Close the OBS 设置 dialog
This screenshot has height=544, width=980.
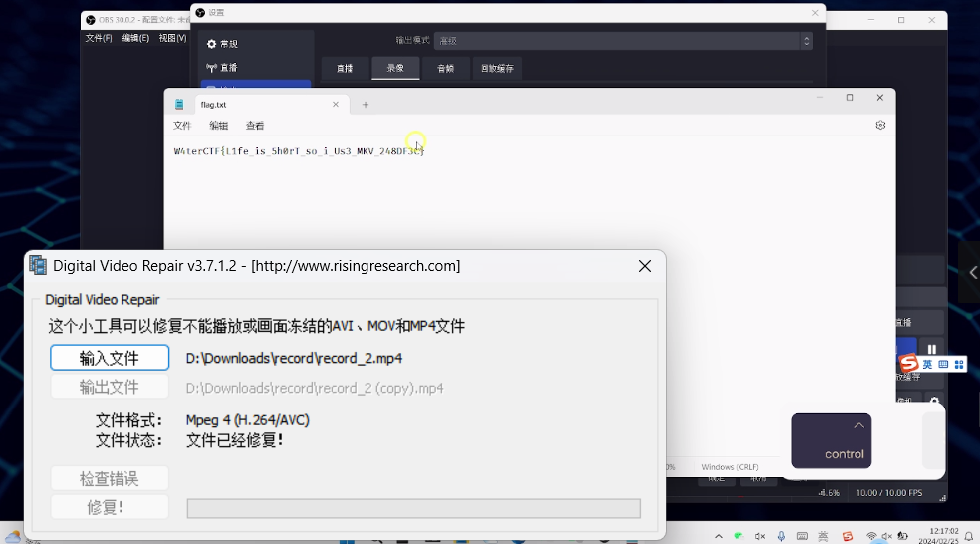pyautogui.click(x=815, y=13)
